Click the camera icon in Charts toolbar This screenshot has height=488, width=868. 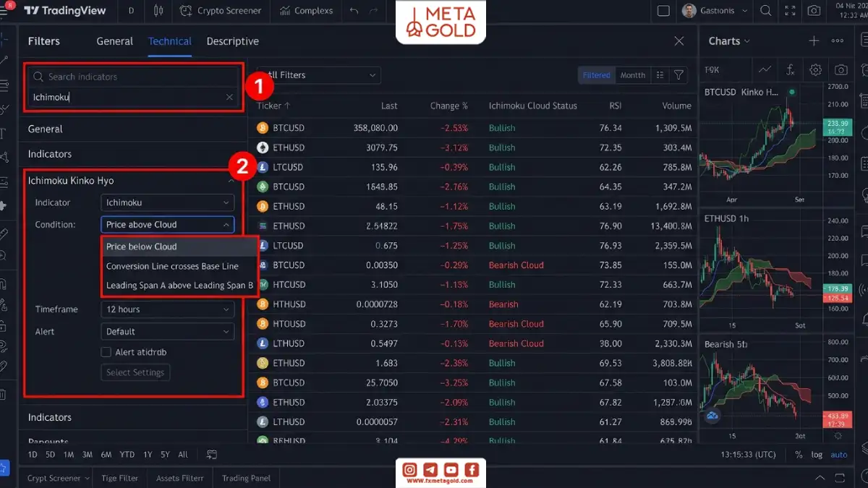841,70
